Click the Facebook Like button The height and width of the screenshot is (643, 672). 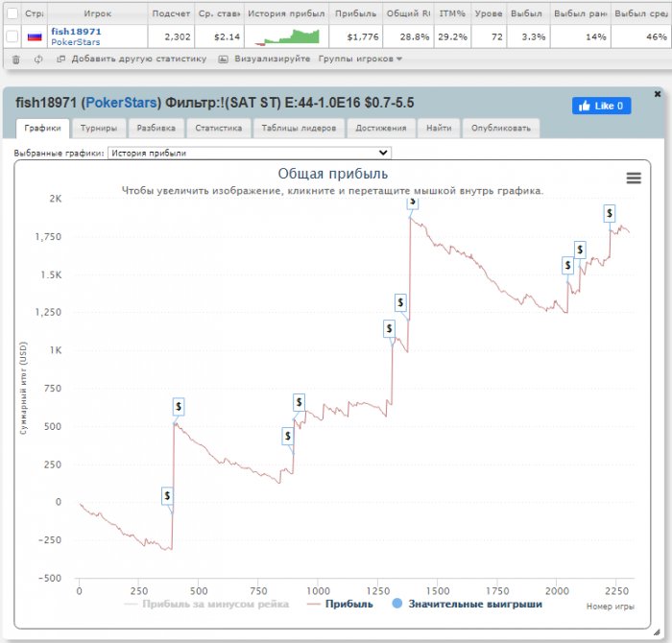601,106
